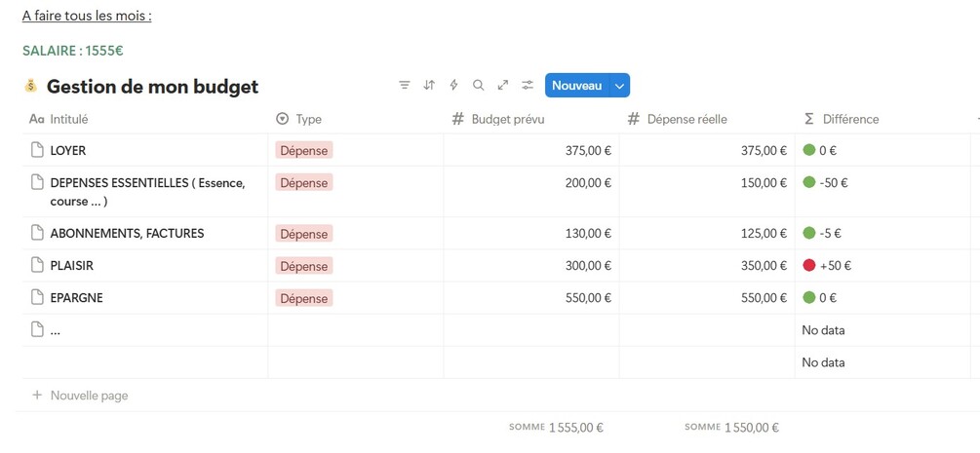This screenshot has width=980, height=453.
Task: Click the PLAISIR page icon
Action: point(37,265)
